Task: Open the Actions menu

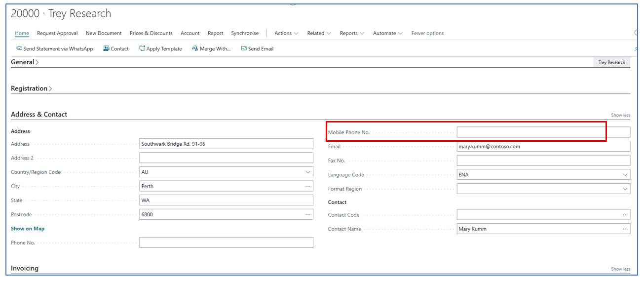Action: (286, 33)
